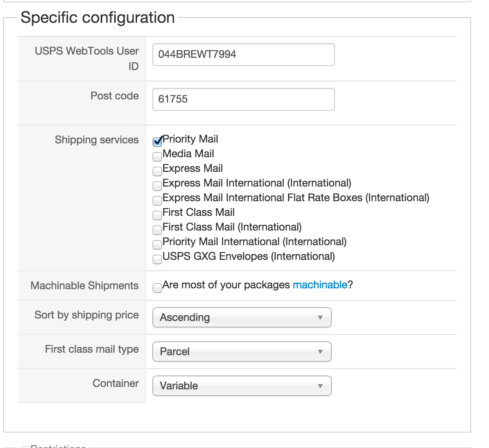
Task: Click the Parcel dropdown arrow
Action: coord(320,352)
